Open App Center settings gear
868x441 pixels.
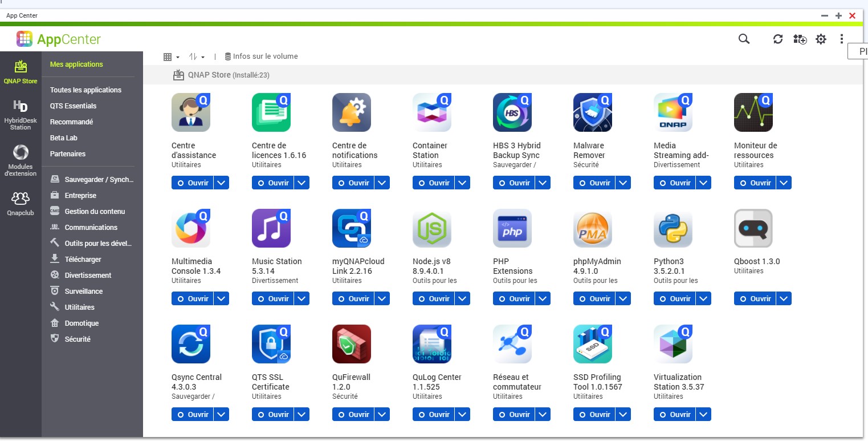[821, 39]
